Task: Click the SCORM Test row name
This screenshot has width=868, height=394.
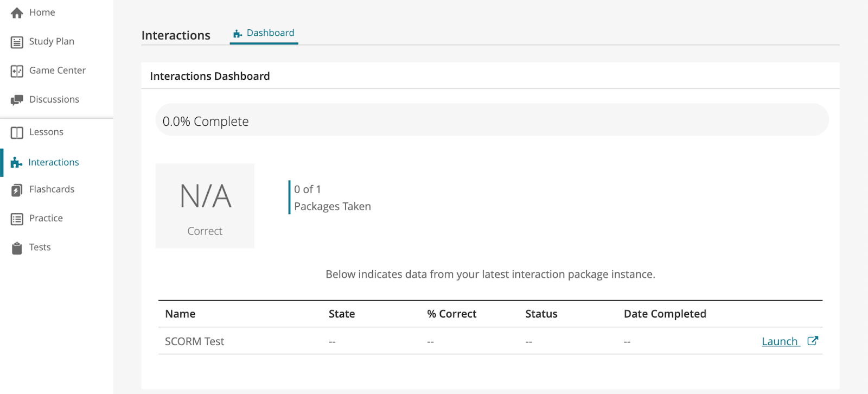Action: coord(194,341)
